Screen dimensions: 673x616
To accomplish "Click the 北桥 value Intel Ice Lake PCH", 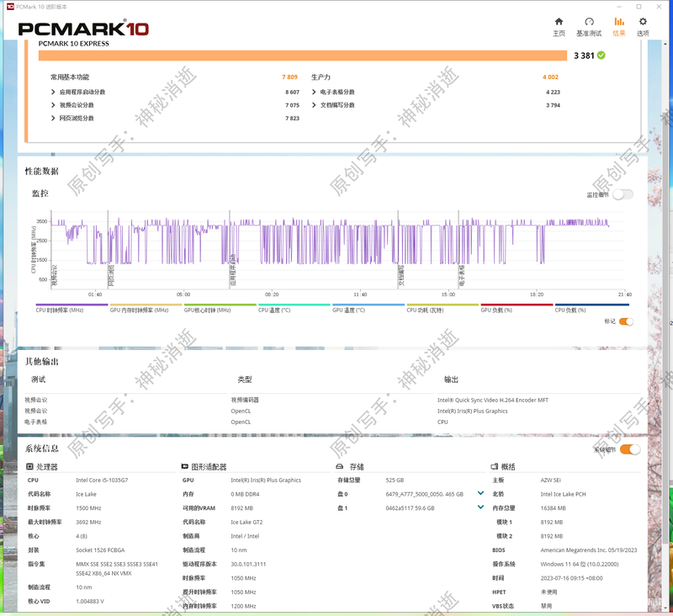I will click(563, 495).
